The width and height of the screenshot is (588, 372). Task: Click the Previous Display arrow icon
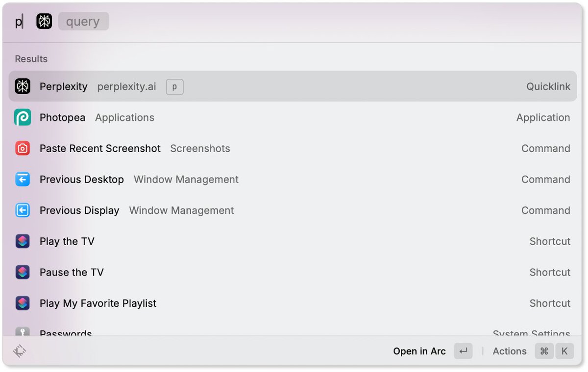click(23, 210)
